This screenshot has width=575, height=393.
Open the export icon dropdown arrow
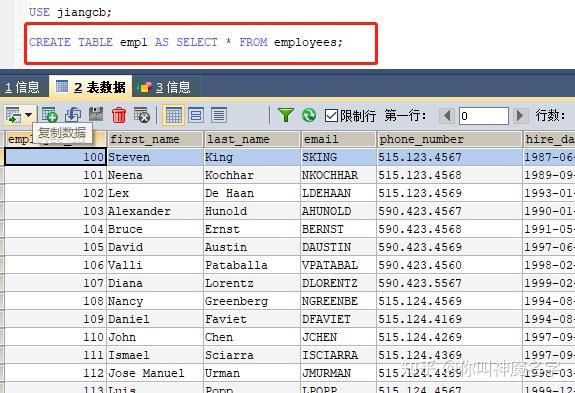[x=29, y=116]
